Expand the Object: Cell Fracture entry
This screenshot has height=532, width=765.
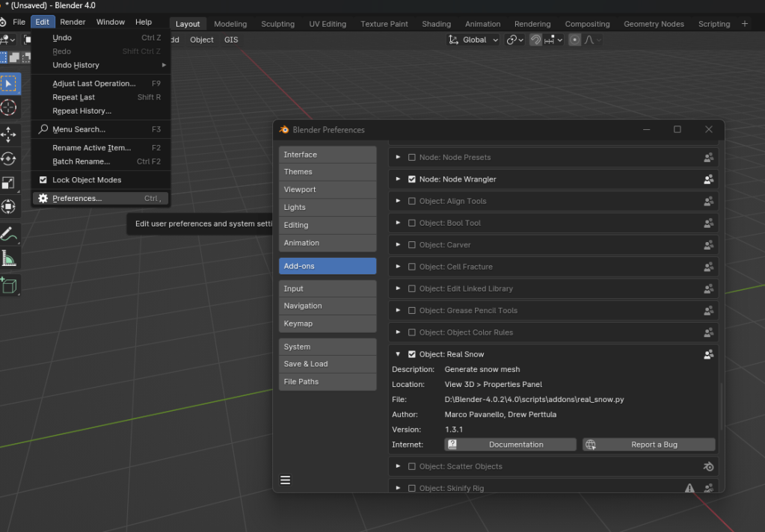pos(399,267)
